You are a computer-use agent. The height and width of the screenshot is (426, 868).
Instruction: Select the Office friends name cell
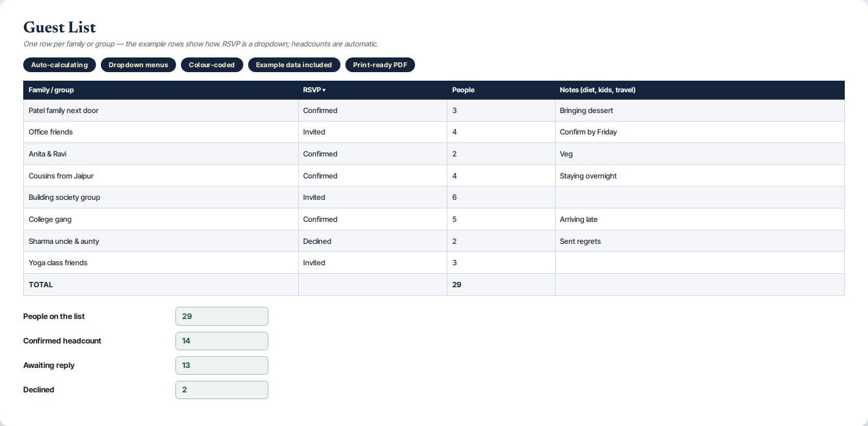pyautogui.click(x=161, y=132)
